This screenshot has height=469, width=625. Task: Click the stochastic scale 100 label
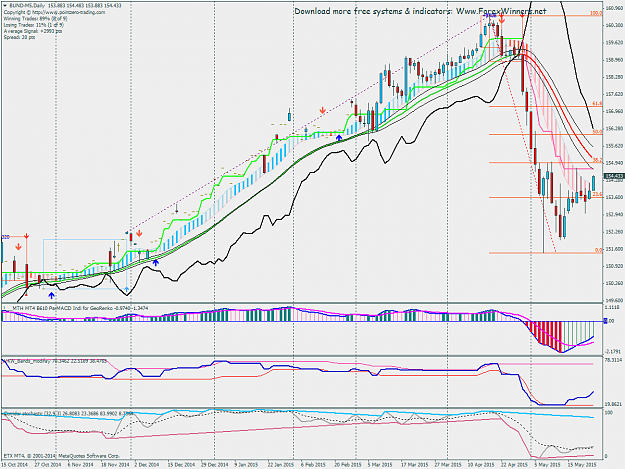(x=609, y=413)
